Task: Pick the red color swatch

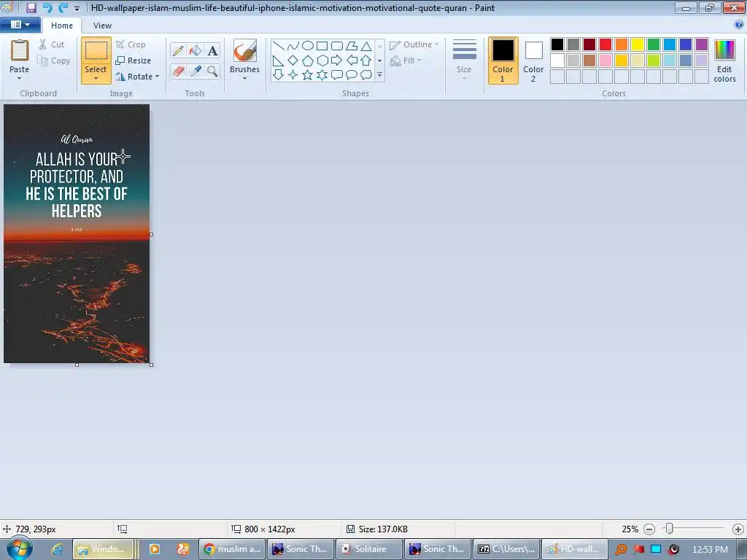Action: click(x=605, y=44)
